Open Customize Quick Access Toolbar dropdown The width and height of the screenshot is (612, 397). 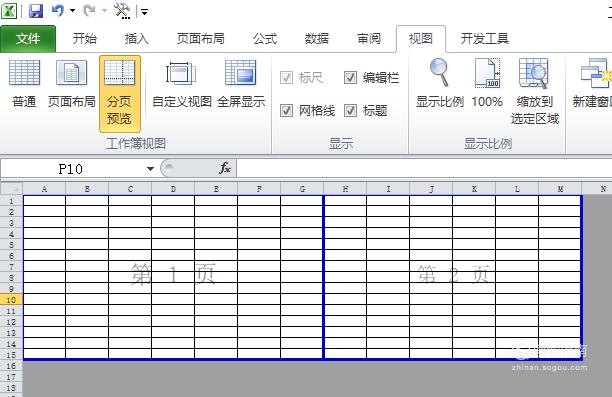(x=144, y=12)
